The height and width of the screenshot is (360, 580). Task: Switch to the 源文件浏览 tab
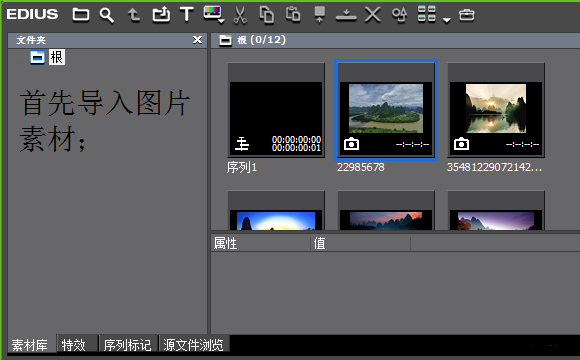tap(194, 345)
